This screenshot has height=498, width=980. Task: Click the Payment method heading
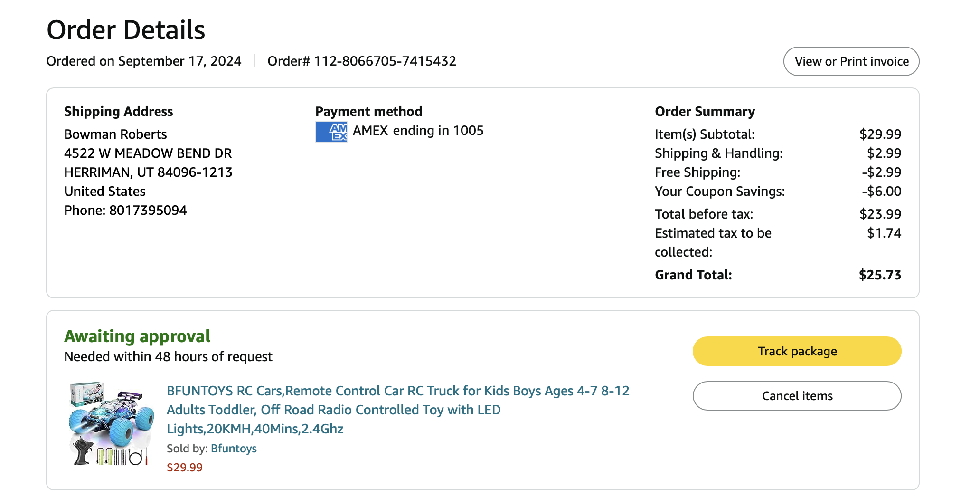(368, 112)
